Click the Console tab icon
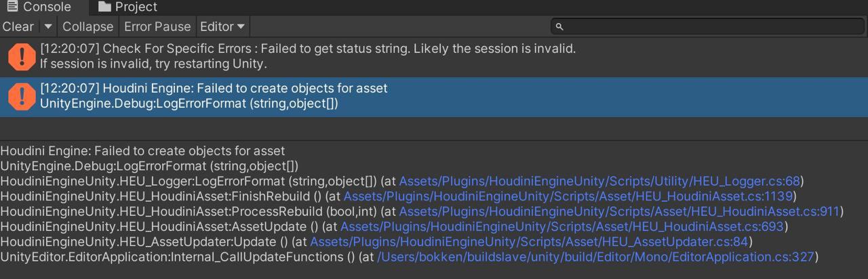The width and height of the screenshot is (868, 279). click(x=12, y=7)
